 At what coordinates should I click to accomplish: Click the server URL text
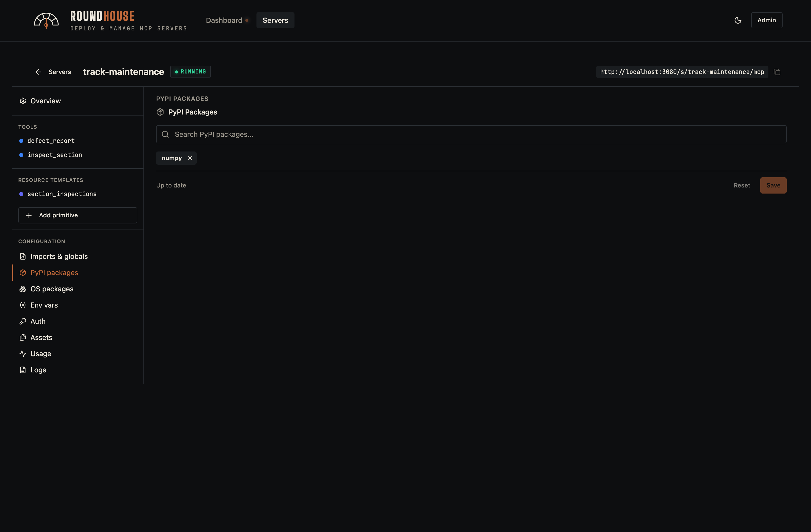tap(682, 72)
